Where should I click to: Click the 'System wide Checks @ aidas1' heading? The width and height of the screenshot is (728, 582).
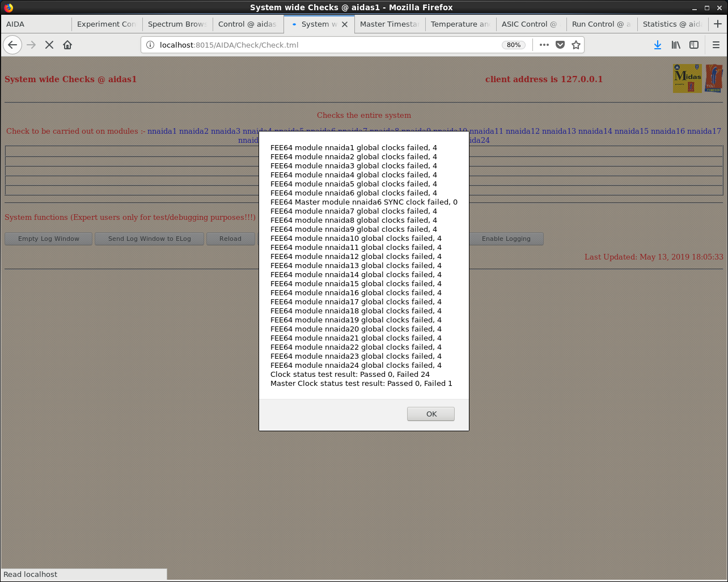click(x=70, y=79)
